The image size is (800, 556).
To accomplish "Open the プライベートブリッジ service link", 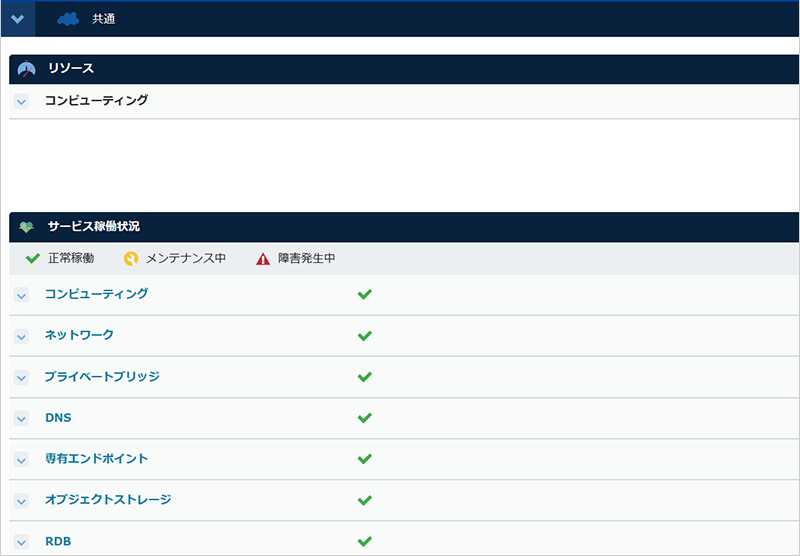I will (102, 376).
